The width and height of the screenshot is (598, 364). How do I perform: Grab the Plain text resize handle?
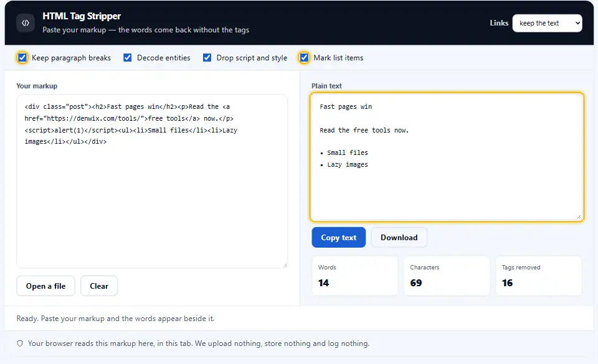tap(579, 217)
